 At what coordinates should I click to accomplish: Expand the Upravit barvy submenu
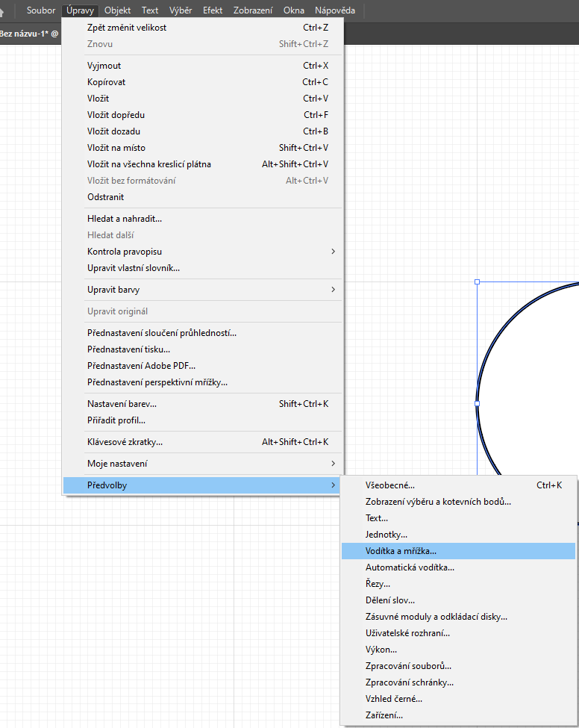(x=113, y=290)
